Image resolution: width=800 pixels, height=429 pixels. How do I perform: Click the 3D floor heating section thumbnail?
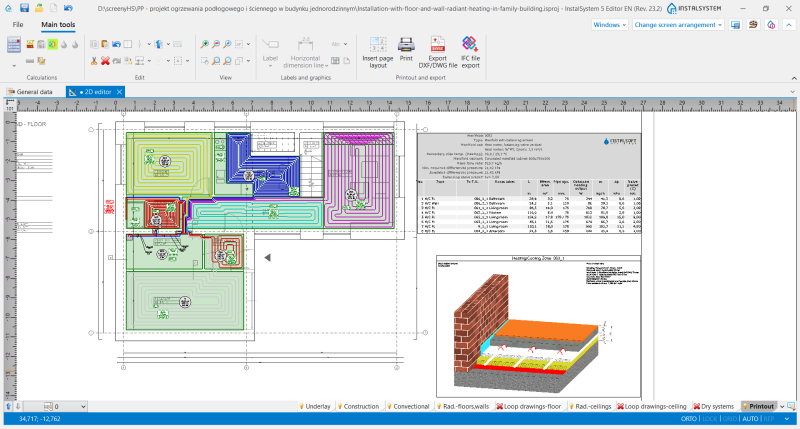pyautogui.click(x=538, y=326)
